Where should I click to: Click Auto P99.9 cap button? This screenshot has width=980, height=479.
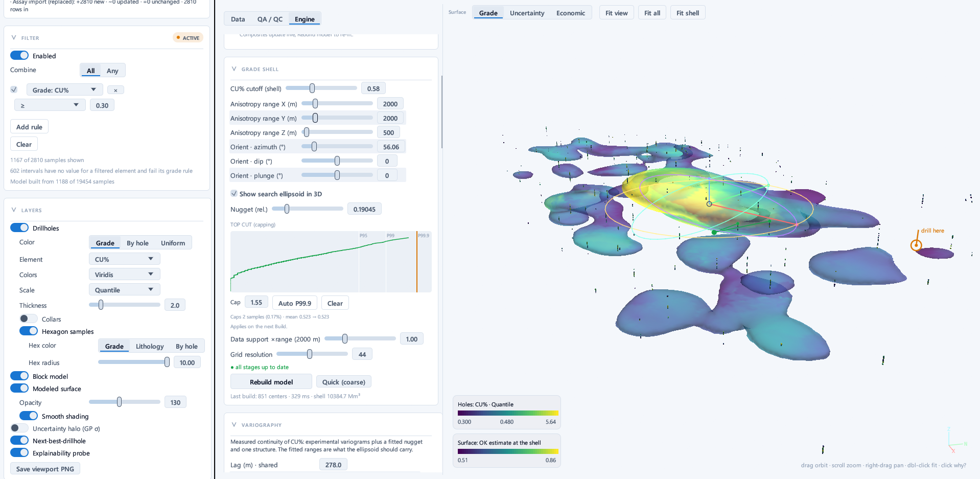click(295, 303)
